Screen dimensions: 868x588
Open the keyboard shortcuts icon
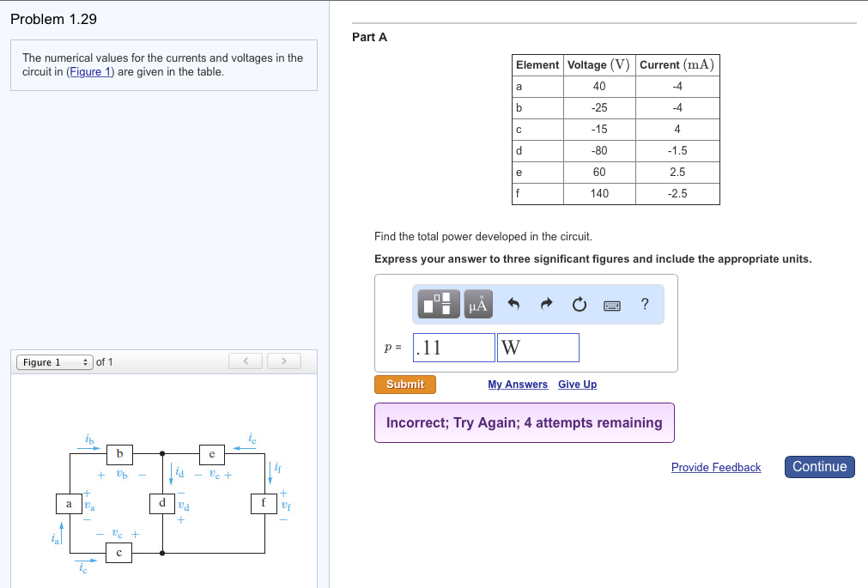612,305
